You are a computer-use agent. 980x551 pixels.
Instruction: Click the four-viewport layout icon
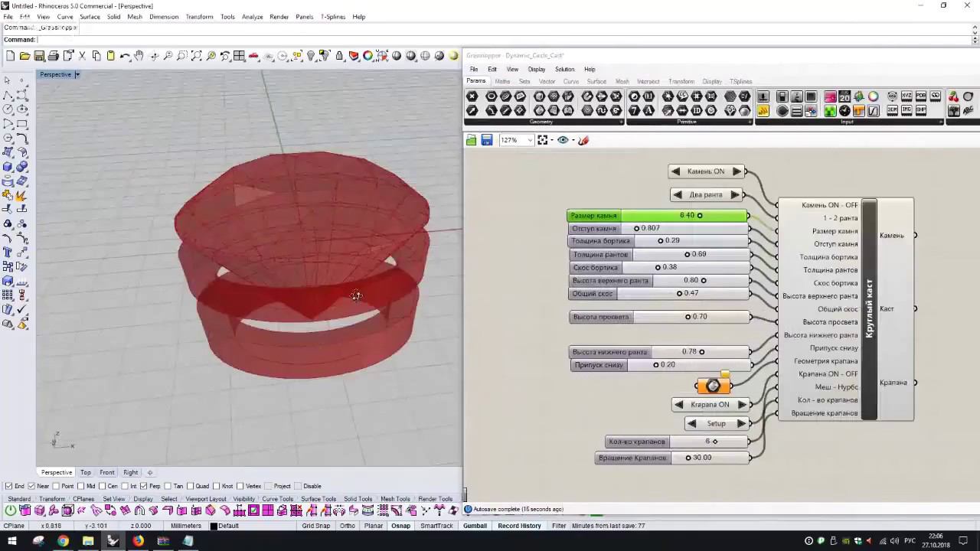[240, 56]
